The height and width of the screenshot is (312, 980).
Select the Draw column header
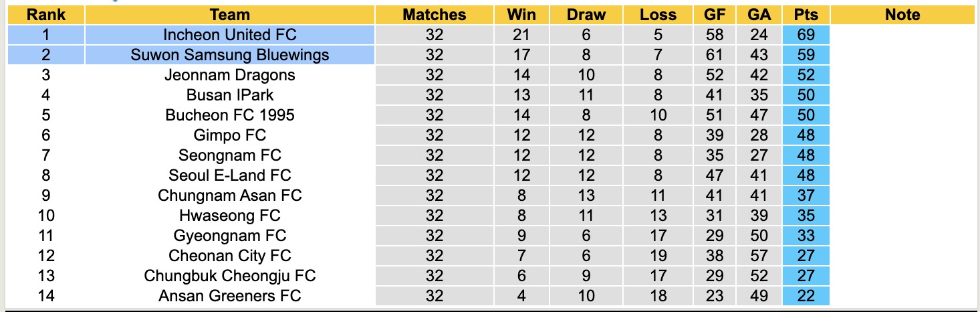pyautogui.click(x=586, y=15)
